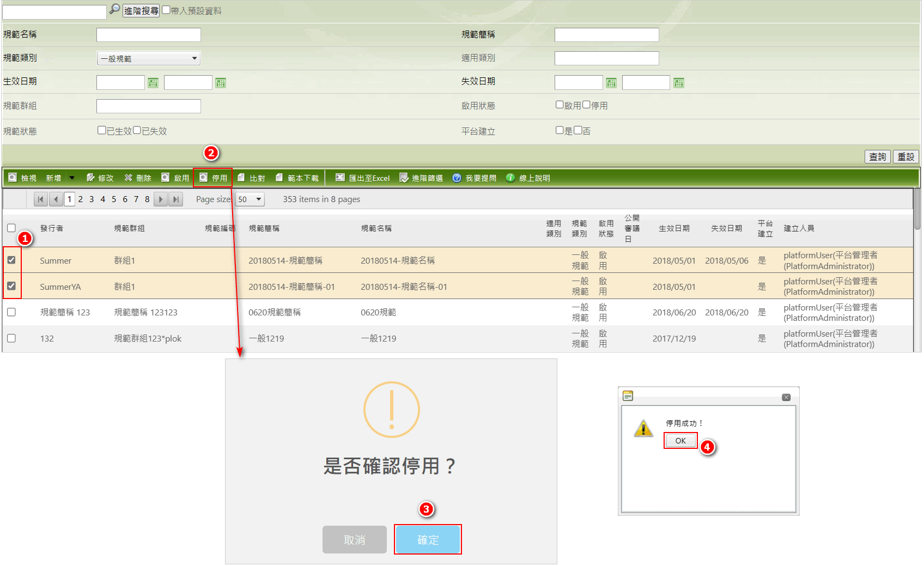Click the 檢視 toolbar button

pyautogui.click(x=22, y=178)
